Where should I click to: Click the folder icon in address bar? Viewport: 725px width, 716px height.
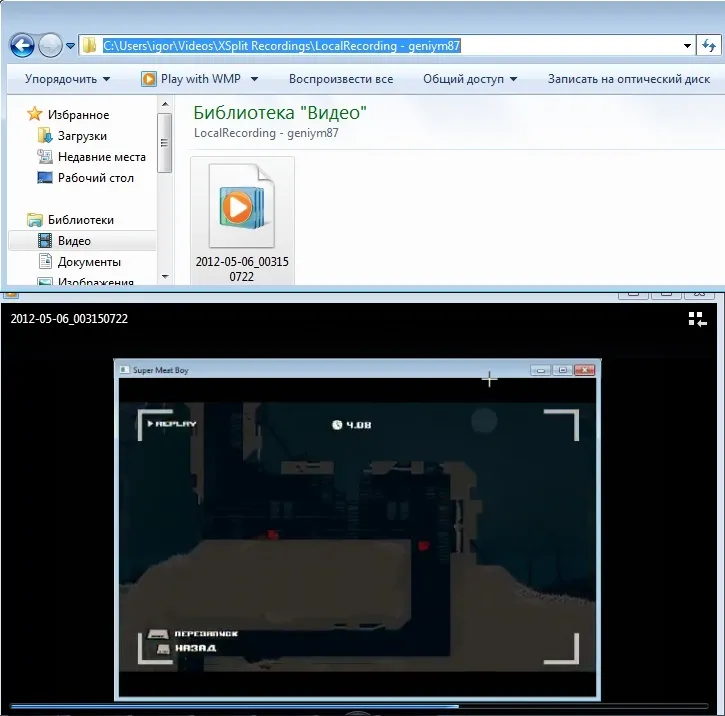[x=90, y=45]
